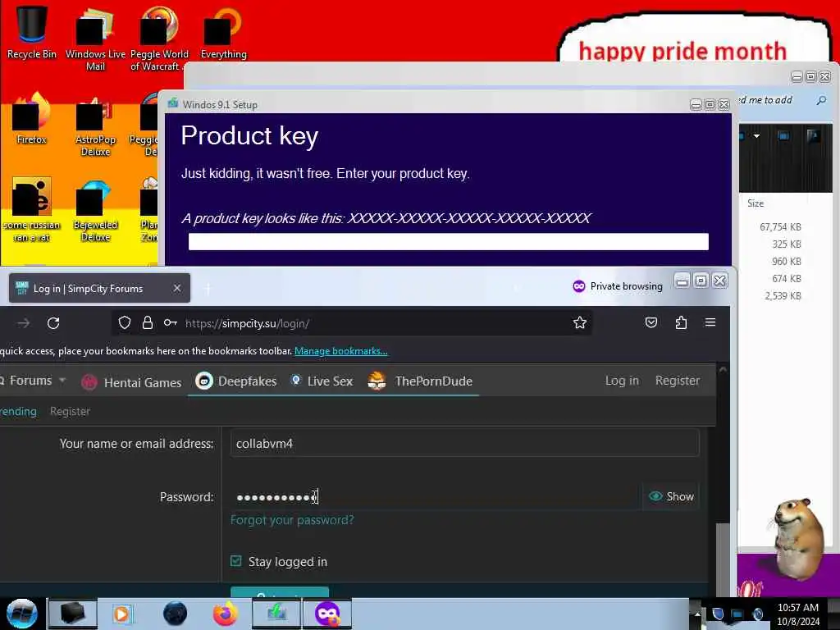The image size is (840, 630).
Task: Open the orange Firefox taskbar icon
Action: (226, 614)
